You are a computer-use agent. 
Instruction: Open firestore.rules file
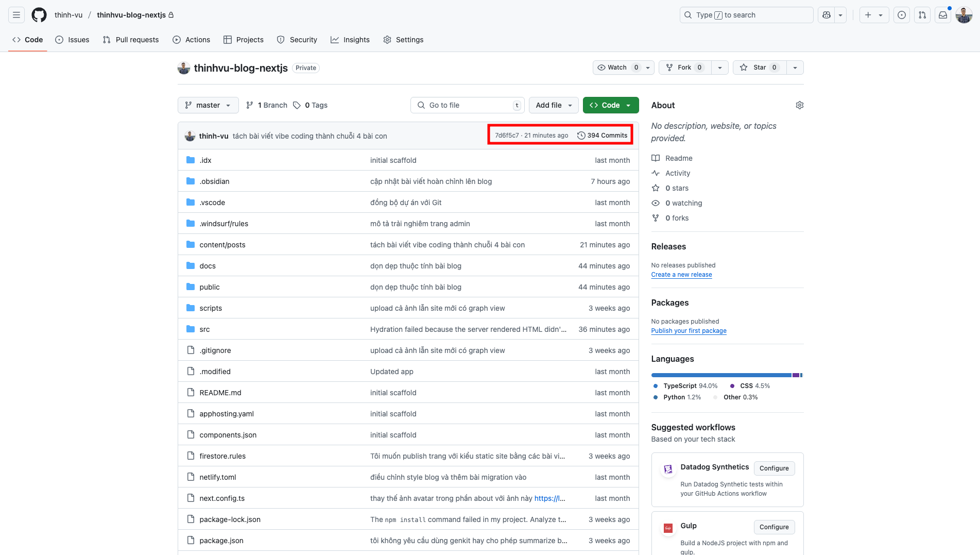[x=222, y=456]
